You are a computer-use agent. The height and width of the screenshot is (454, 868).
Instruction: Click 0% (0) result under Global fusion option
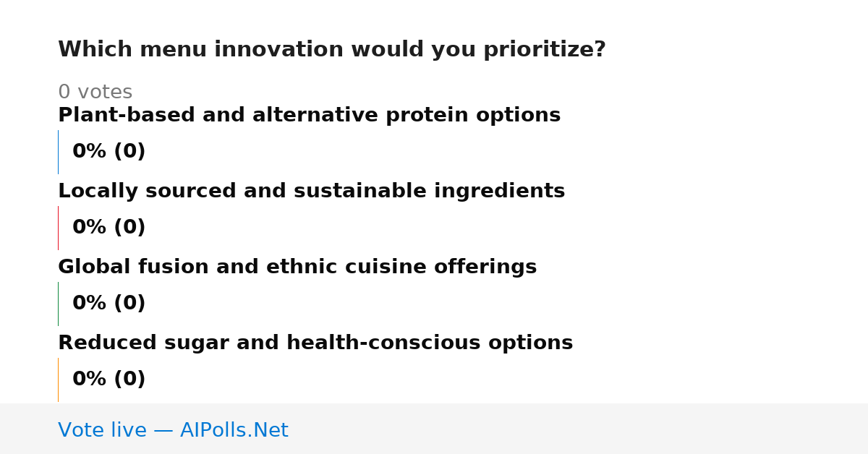point(109,304)
